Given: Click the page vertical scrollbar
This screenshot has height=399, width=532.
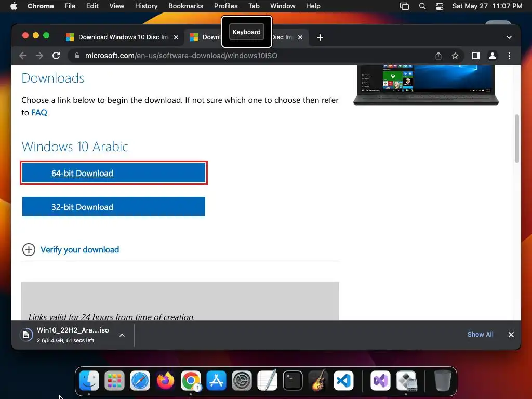Looking at the screenshot, I should pos(517,138).
